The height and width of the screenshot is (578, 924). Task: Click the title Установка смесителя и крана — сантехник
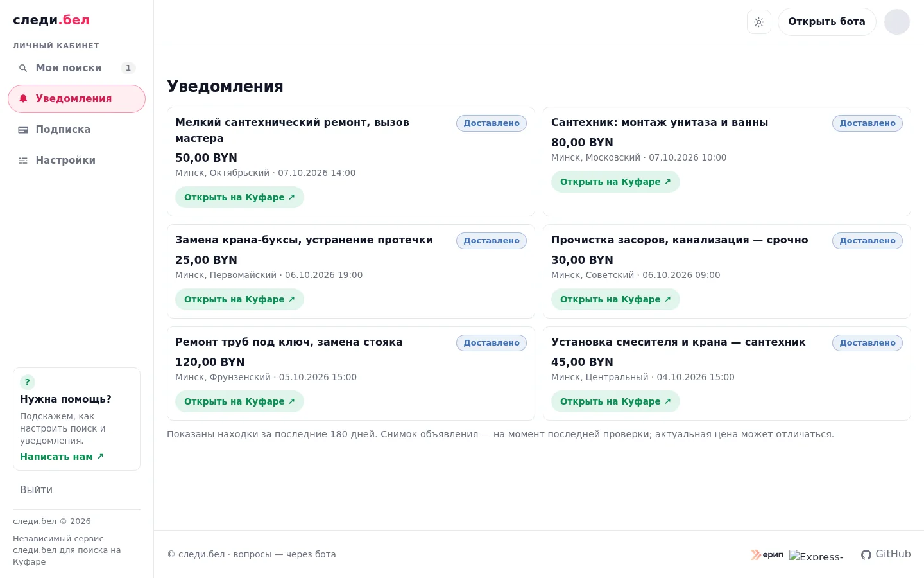678,342
